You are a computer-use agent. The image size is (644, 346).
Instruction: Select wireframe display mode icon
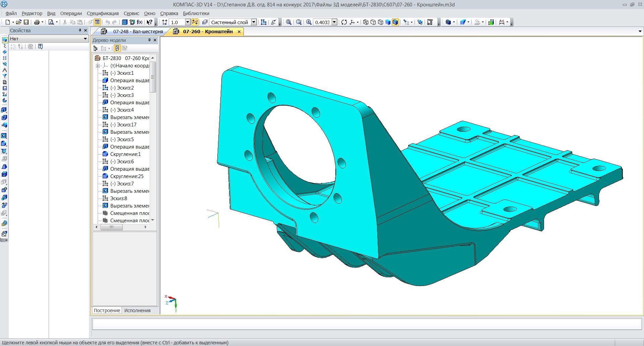[366, 22]
